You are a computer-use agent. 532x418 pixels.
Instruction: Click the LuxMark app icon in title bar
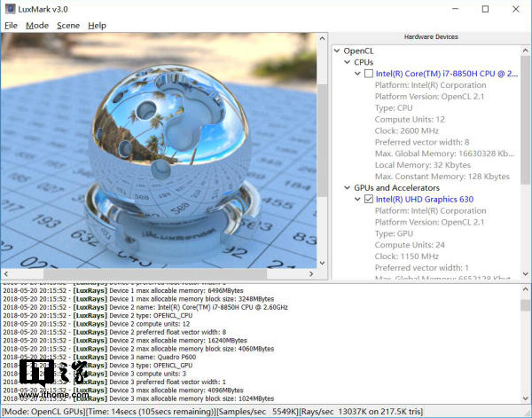10,9
